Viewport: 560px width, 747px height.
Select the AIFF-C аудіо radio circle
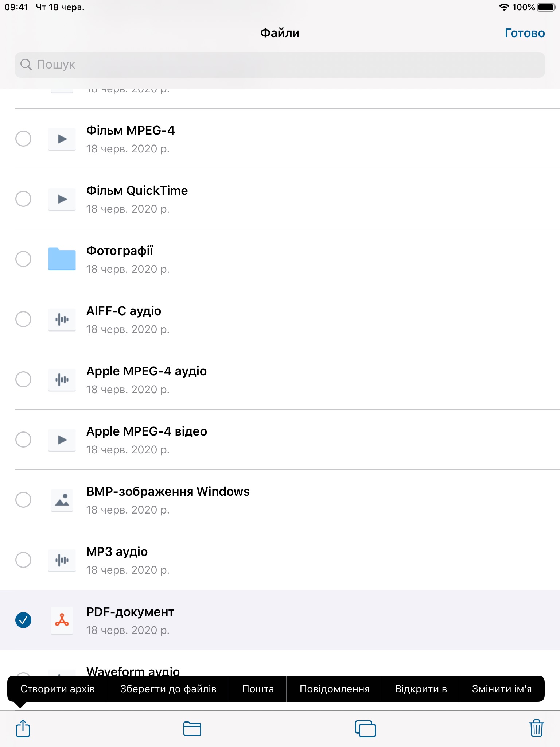(x=23, y=319)
